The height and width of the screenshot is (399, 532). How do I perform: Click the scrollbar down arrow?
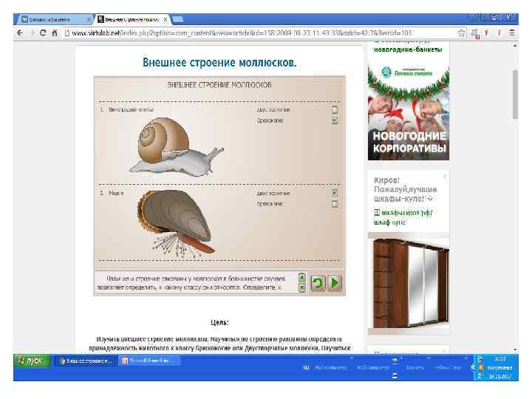(x=515, y=349)
